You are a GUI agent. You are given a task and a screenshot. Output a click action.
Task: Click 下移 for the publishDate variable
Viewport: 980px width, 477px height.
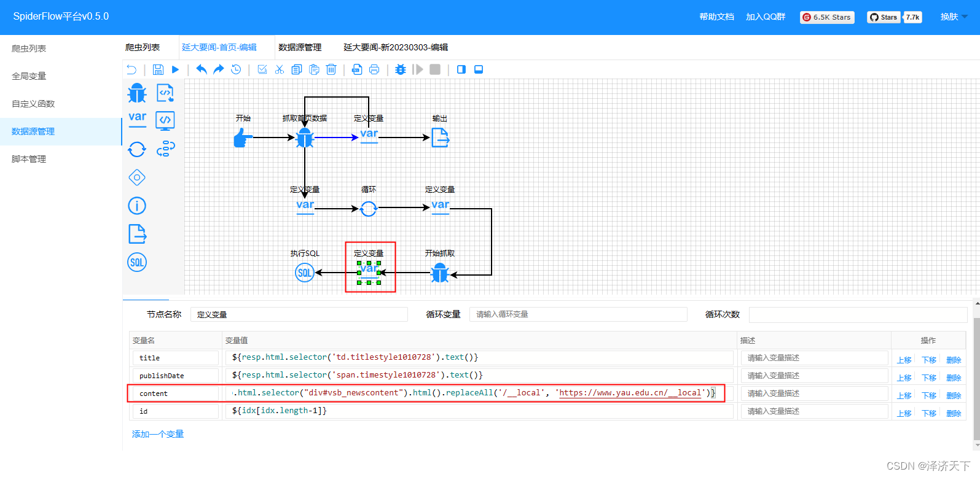[929, 378]
